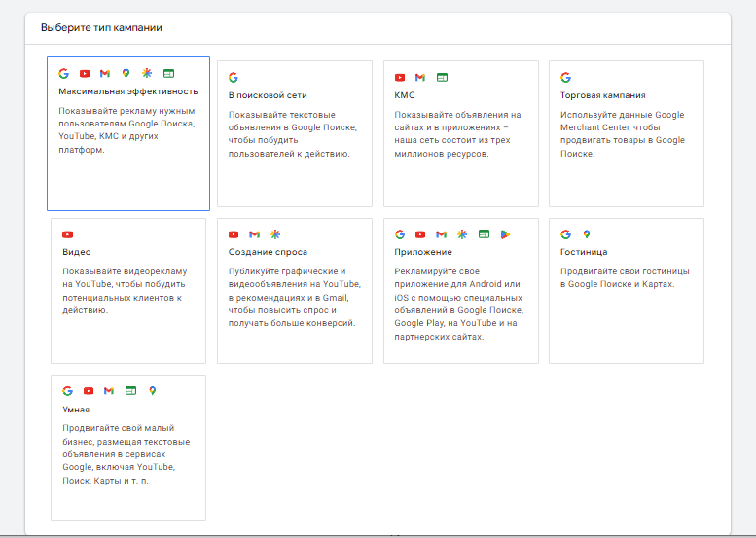
Task: Click Google icon in Умная card
Action: tap(67, 390)
